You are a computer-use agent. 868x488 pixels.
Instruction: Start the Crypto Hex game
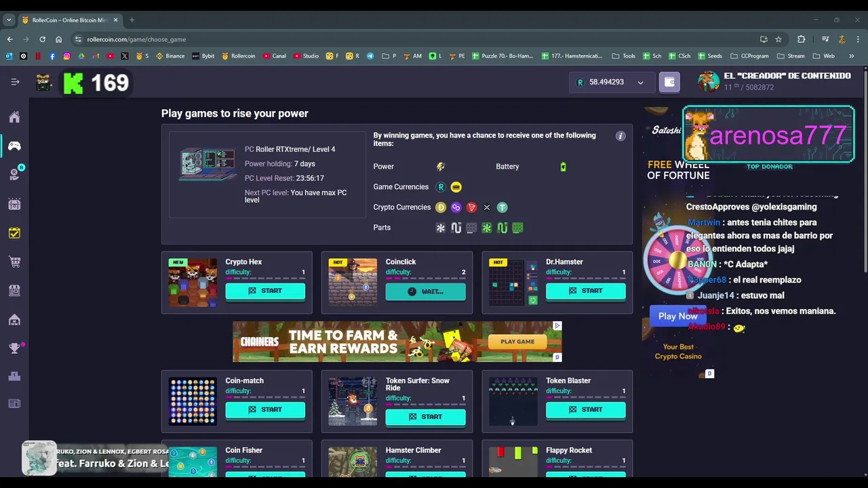pos(265,291)
